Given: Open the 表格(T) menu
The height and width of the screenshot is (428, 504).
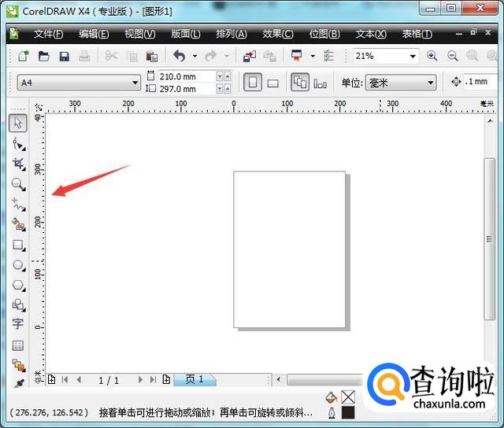Looking at the screenshot, I should (417, 34).
